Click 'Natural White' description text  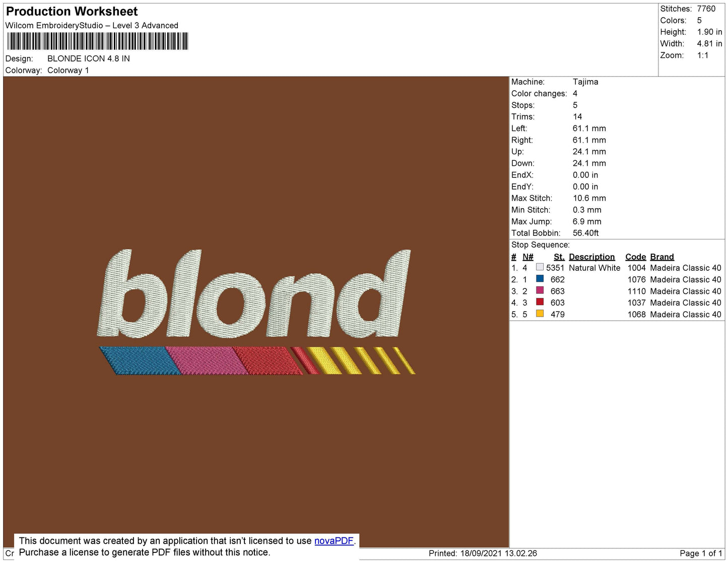coord(594,268)
